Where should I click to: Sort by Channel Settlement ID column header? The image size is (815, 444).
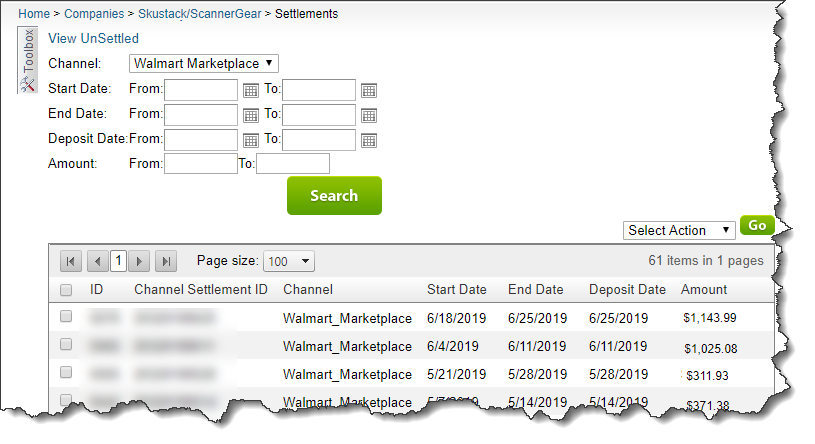201,290
